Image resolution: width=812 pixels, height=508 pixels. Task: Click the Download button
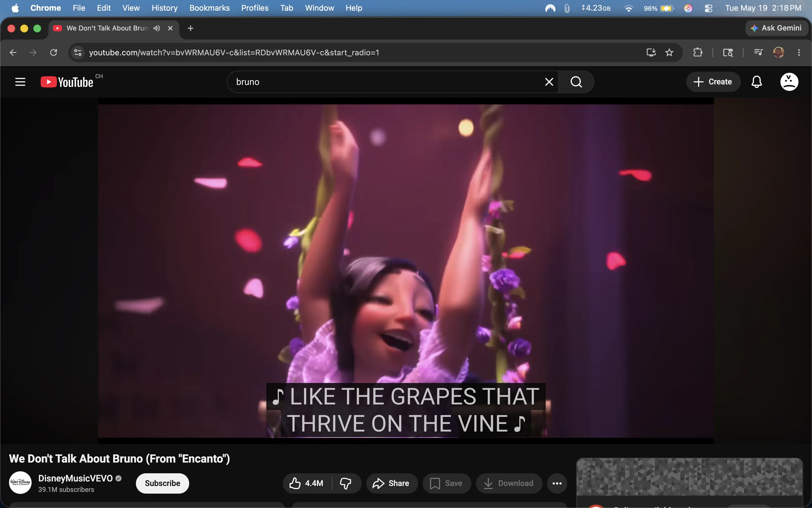click(509, 483)
